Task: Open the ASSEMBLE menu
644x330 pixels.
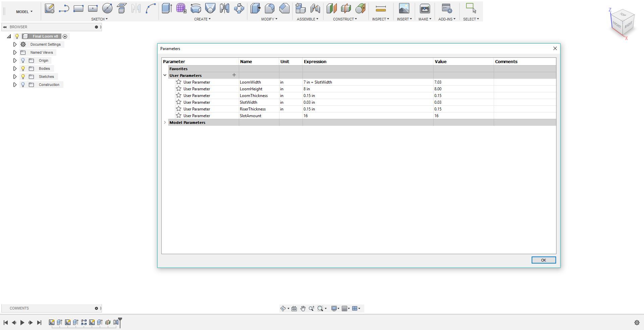Action: click(308, 19)
